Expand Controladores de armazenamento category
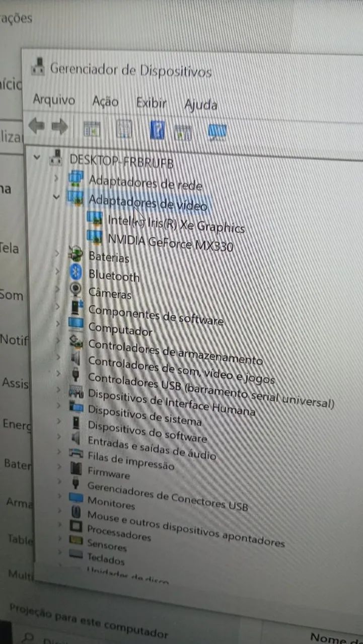Image resolution: width=363 pixels, height=644 pixels. click(x=58, y=340)
